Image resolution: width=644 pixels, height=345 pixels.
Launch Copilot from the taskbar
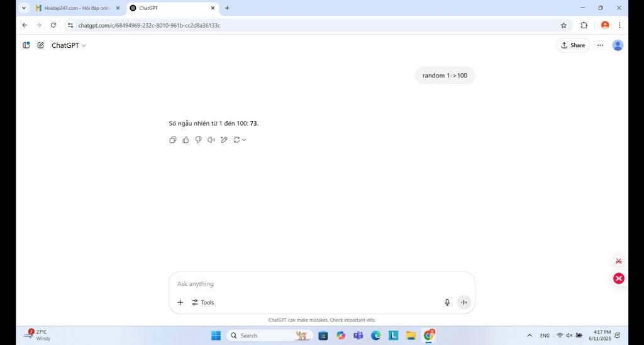coord(341,336)
